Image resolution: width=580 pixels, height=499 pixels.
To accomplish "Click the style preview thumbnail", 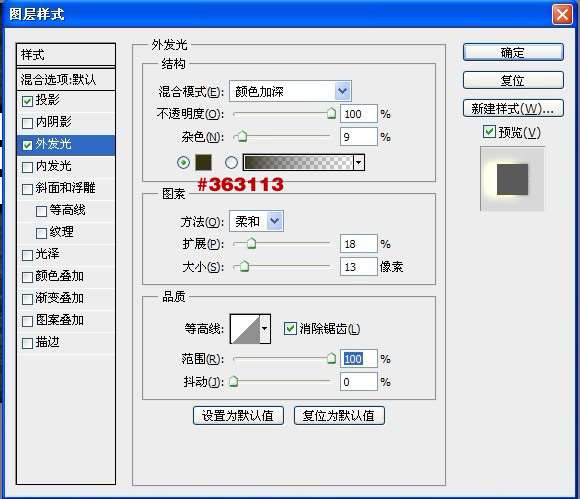I will click(x=512, y=179).
